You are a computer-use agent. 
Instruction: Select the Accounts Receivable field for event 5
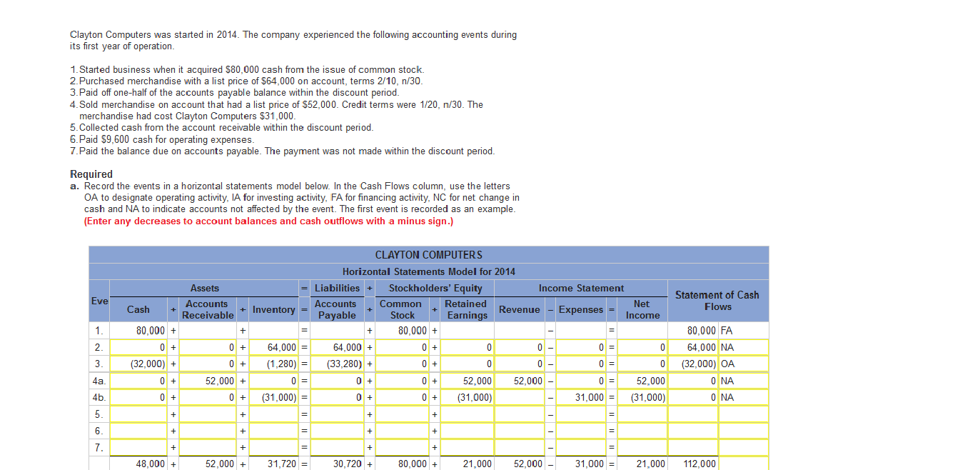[208, 414]
